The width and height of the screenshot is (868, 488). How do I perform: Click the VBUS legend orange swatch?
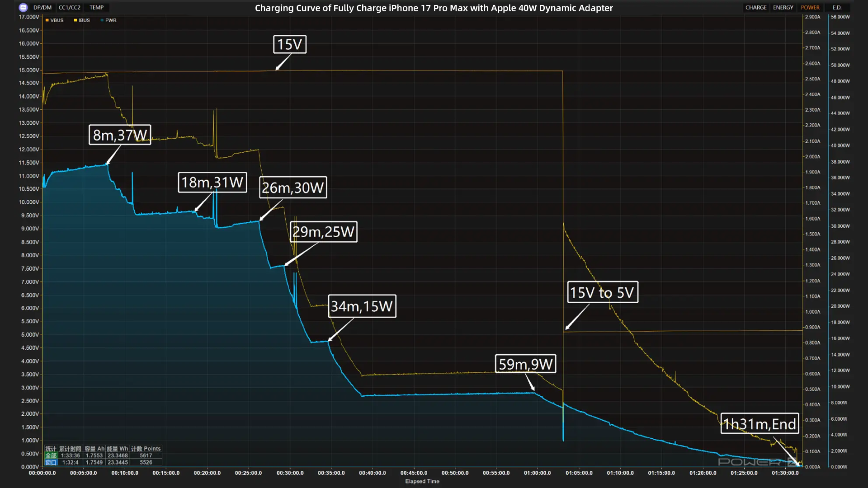[x=47, y=20]
